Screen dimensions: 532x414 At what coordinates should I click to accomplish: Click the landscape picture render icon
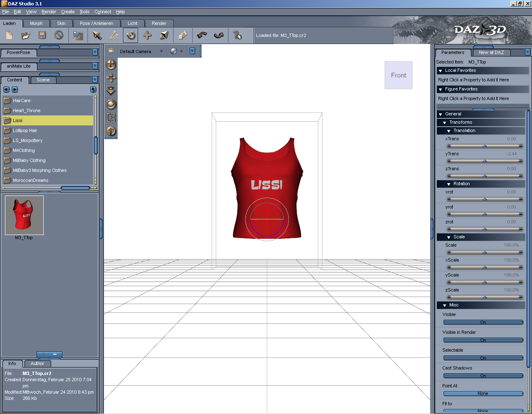pos(78,35)
